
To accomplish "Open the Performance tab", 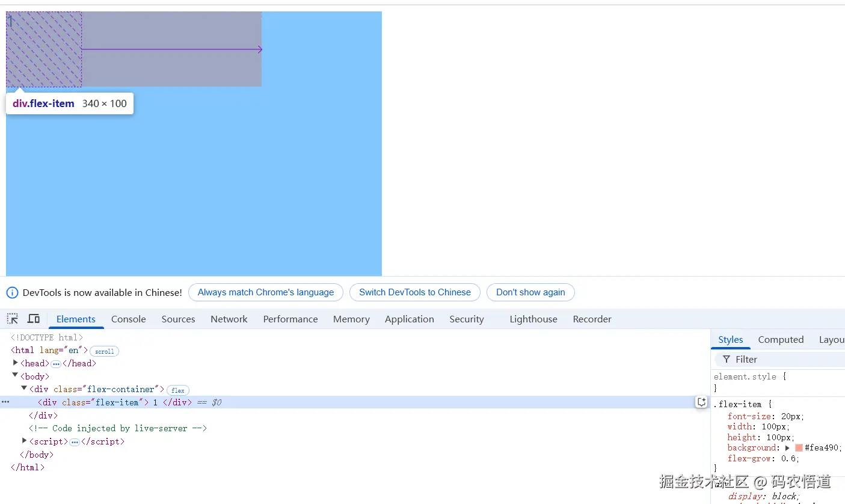I will pyautogui.click(x=290, y=319).
